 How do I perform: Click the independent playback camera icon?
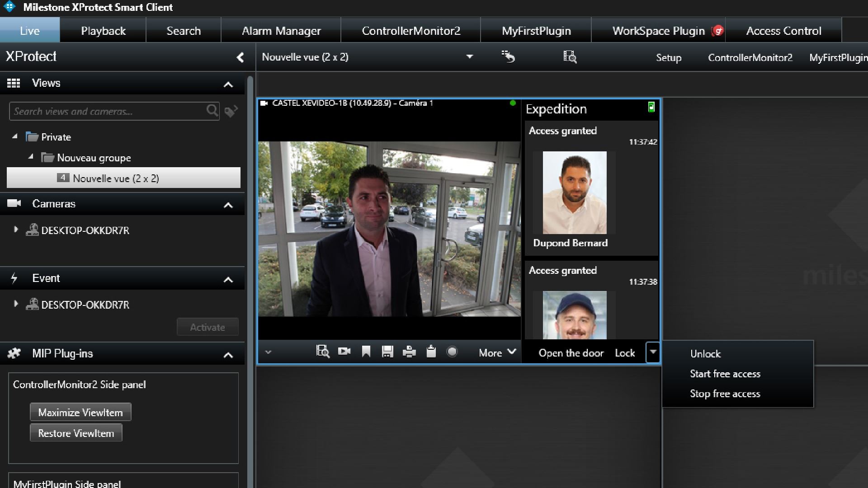point(344,352)
